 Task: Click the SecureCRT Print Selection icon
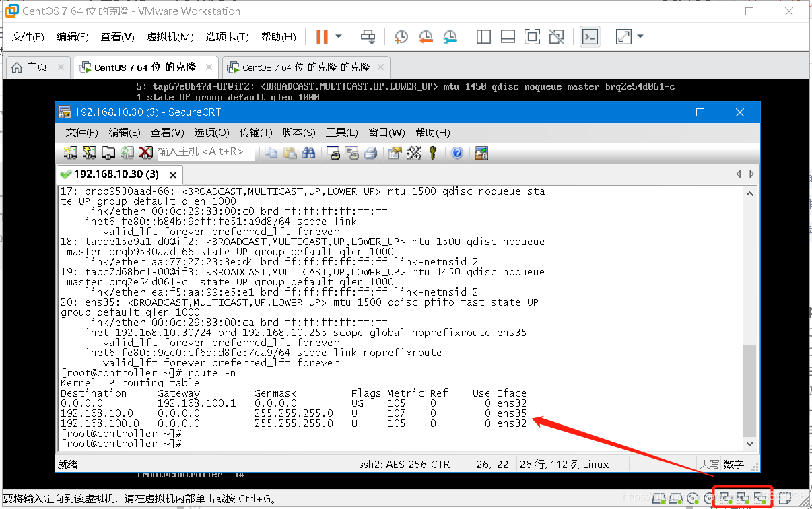(352, 153)
